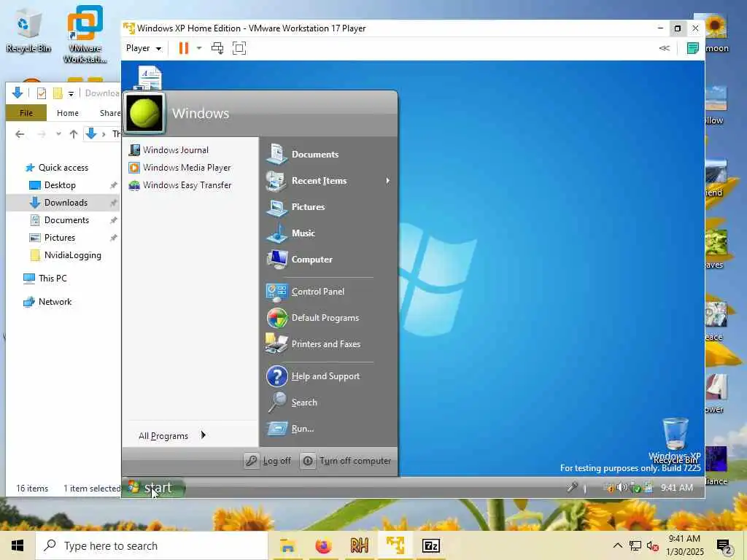Viewport: 747px width, 560px height.
Task: Pause the virtual machine
Action: [183, 48]
